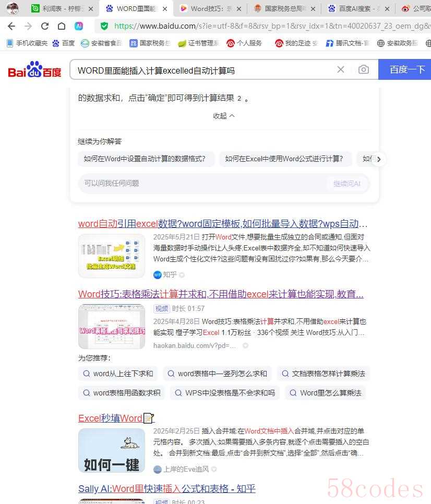Image resolution: width=431 pixels, height=504 pixels.
Task: Search recommendation word表格中一竖列怎么求和
Action: [x=217, y=374]
